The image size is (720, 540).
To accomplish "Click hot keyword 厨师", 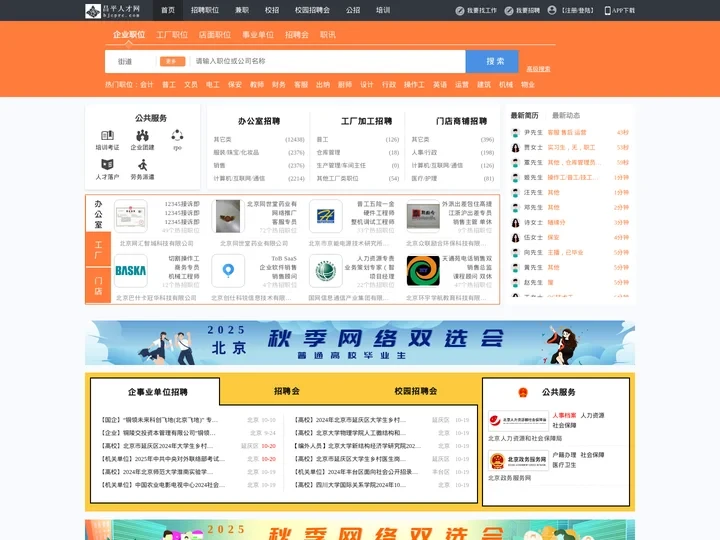I will (x=345, y=84).
